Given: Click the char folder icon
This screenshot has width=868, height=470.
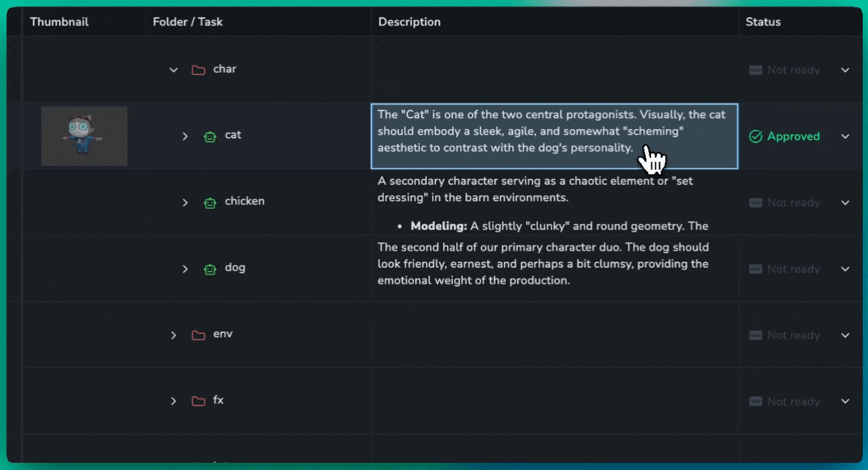Looking at the screenshot, I should (x=198, y=70).
